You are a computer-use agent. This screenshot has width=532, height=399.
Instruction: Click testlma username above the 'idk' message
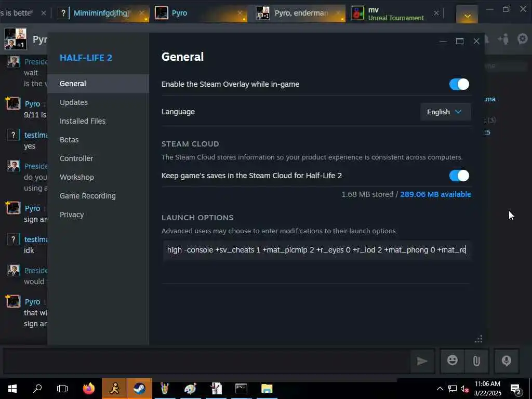(36, 240)
